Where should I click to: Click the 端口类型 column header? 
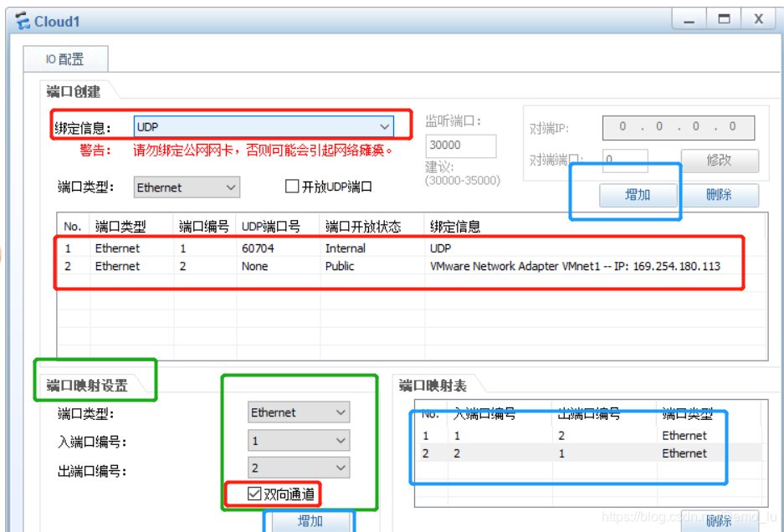131,227
